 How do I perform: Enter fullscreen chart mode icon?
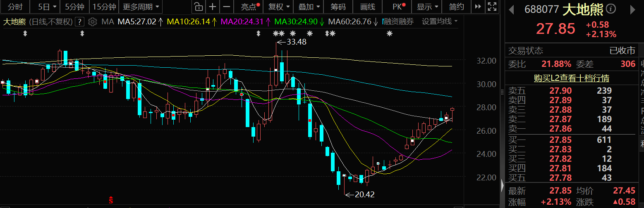[491, 7]
